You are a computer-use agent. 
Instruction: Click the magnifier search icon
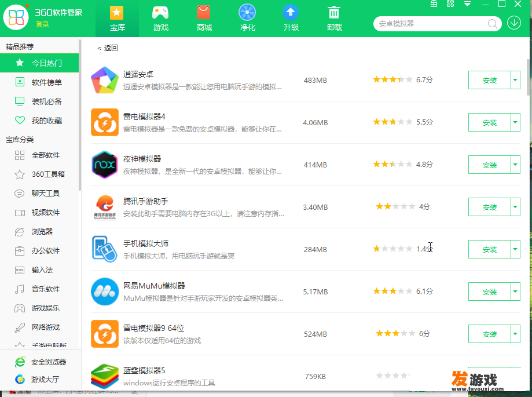pos(492,24)
